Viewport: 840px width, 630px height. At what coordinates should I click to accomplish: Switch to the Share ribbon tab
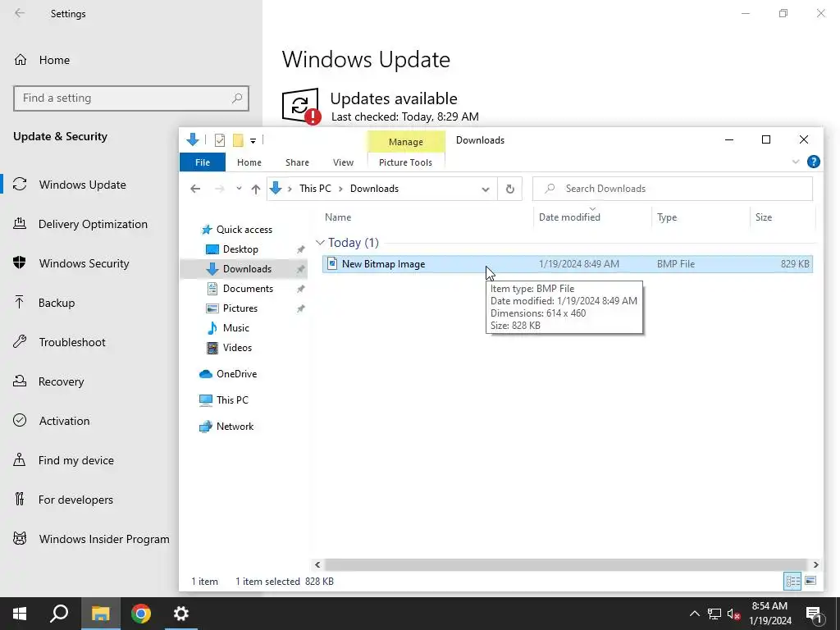(x=297, y=162)
